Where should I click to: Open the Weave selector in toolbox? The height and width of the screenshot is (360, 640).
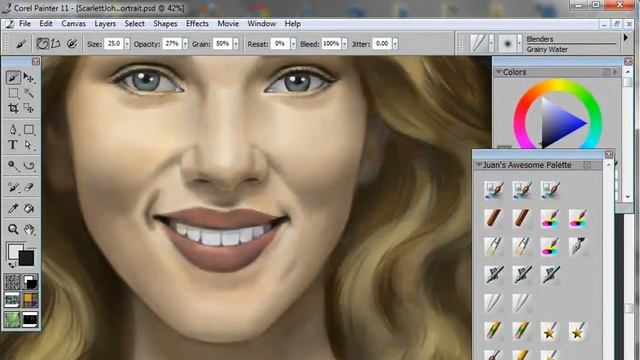point(30,300)
